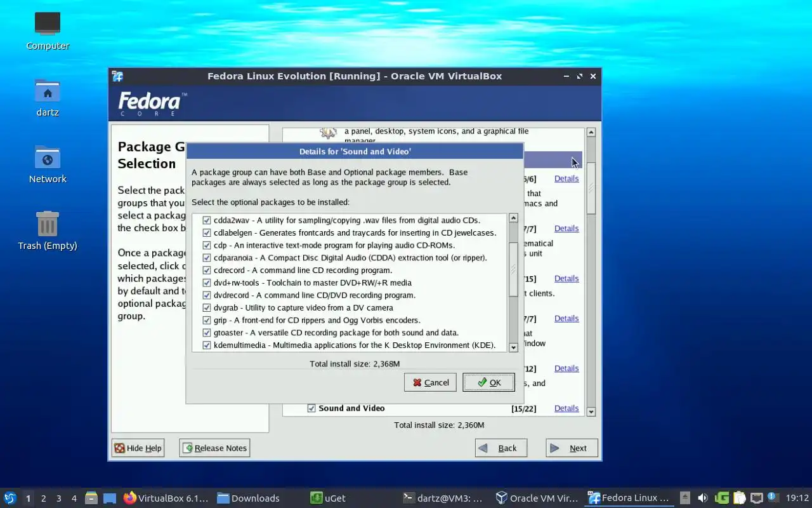This screenshot has width=812, height=508.
Task: Minimize the VirtualBox window
Action: (x=566, y=76)
